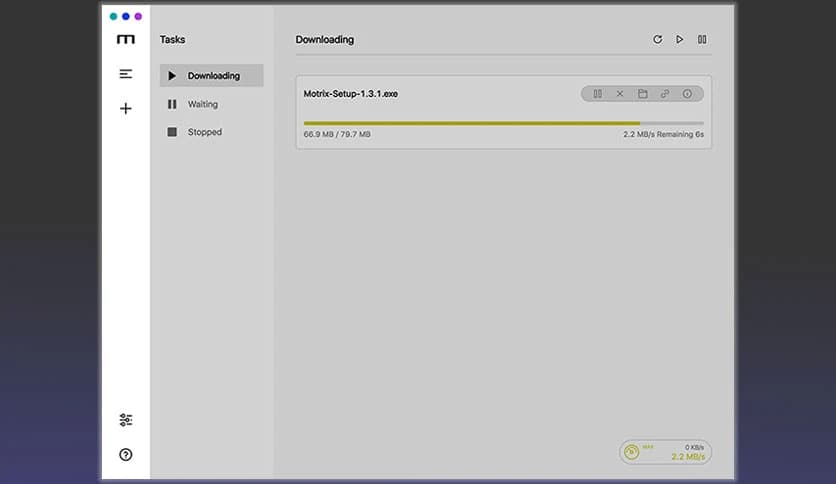Click the Motrix logo icon
Image resolution: width=836 pixels, height=484 pixels.
(126, 39)
